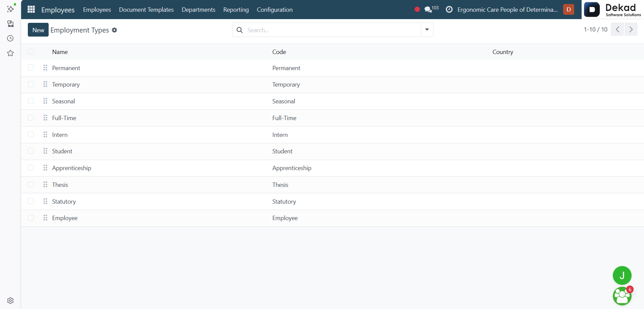Image resolution: width=644 pixels, height=309 pixels.
Task: Sort by the Code column header
Action: point(279,52)
